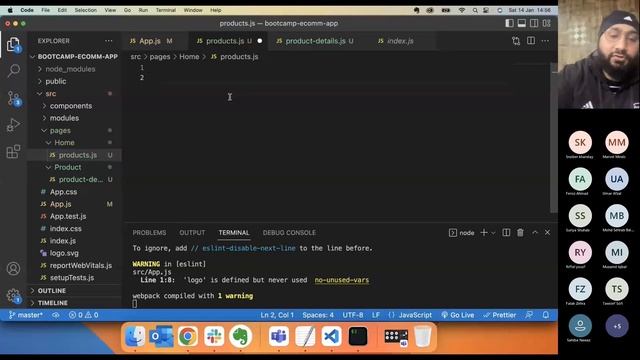Click Prettier in status bar

coord(500,315)
